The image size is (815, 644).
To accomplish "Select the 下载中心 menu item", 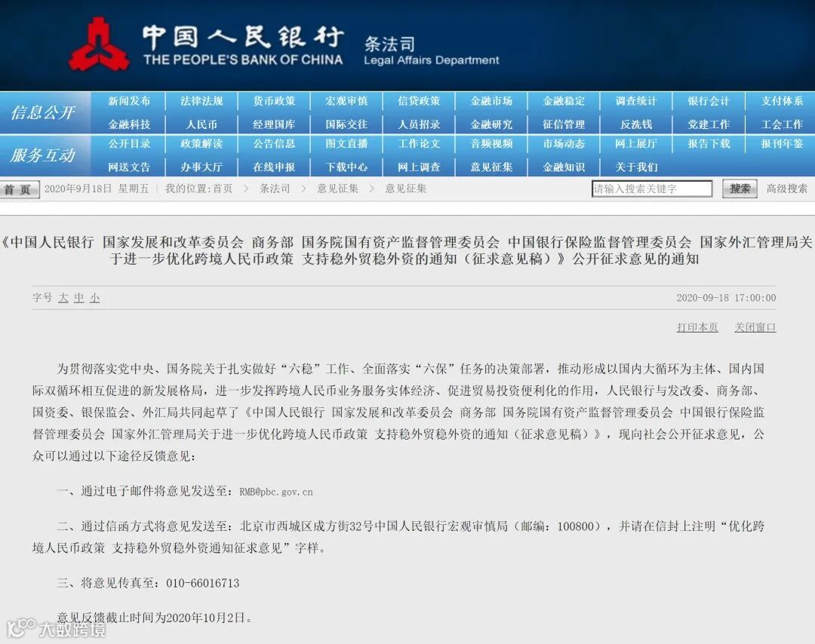I will [x=346, y=167].
